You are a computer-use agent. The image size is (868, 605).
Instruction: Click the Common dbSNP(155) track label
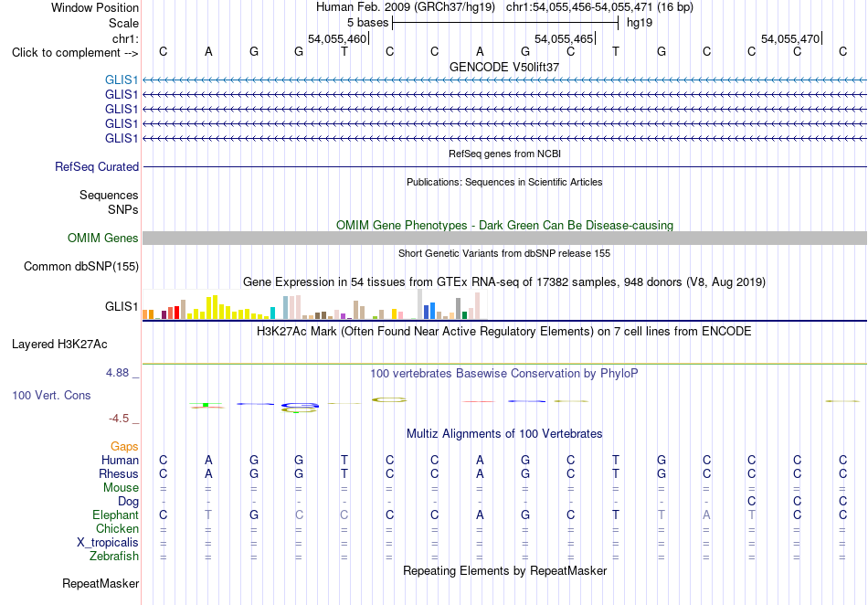pos(81,266)
